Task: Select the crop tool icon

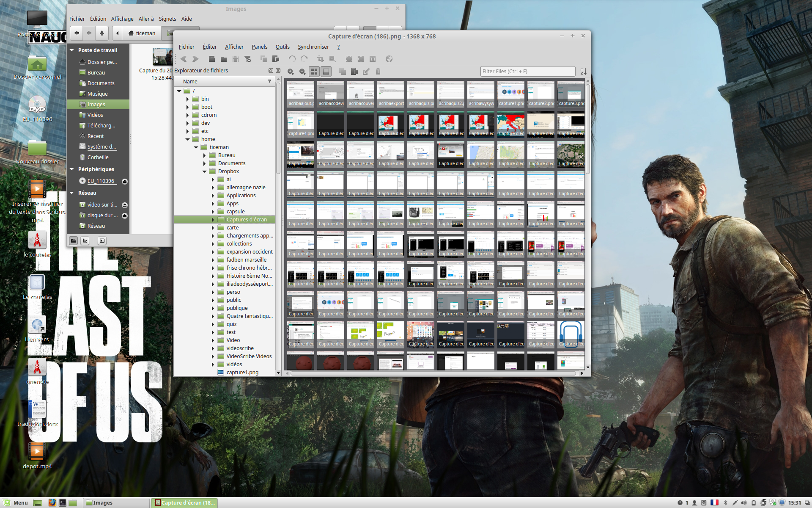Action: [x=321, y=59]
